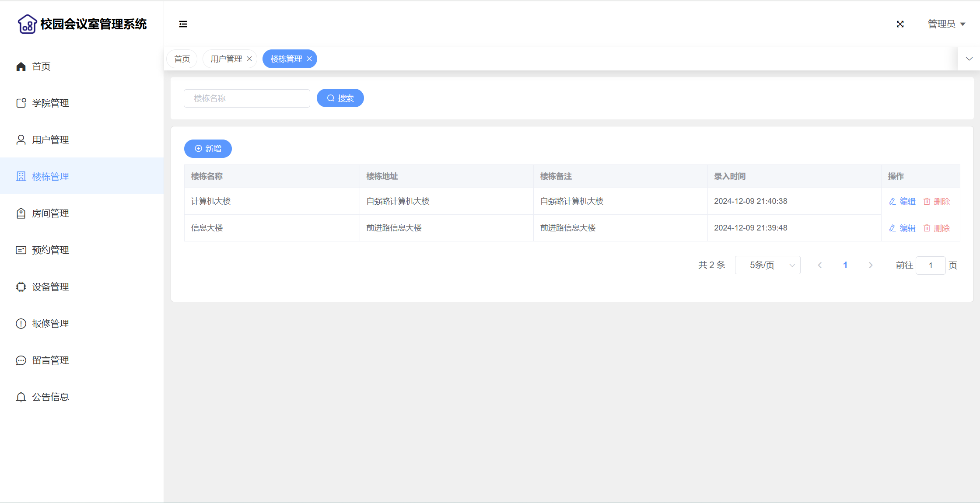Expand the tab bar options chevron
980x503 pixels.
(969, 59)
